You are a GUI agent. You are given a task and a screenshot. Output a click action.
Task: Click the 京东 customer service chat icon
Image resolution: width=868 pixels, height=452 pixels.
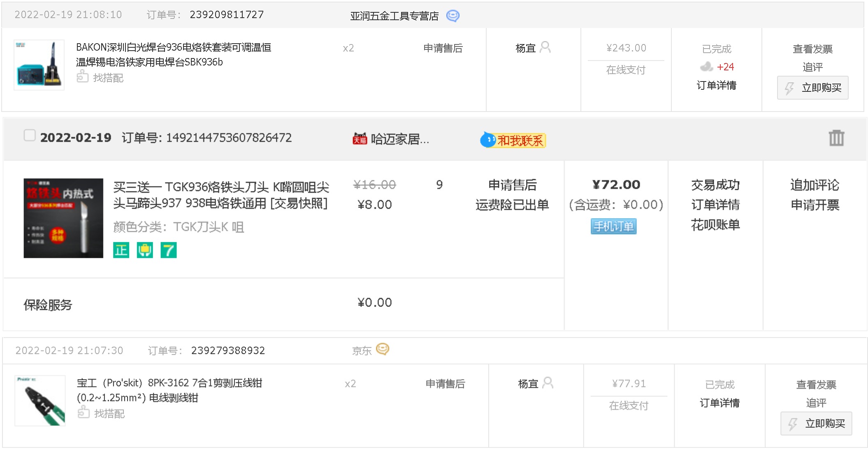382,349
